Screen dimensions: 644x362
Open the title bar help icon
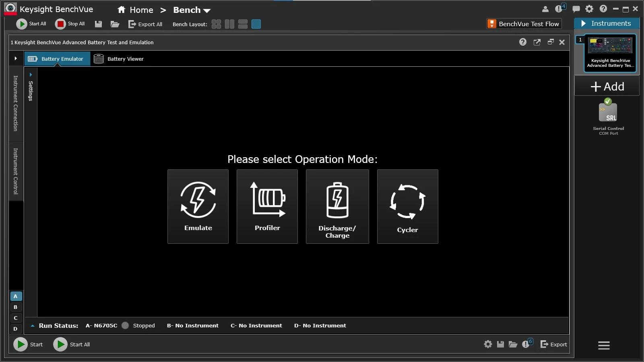[x=603, y=9]
